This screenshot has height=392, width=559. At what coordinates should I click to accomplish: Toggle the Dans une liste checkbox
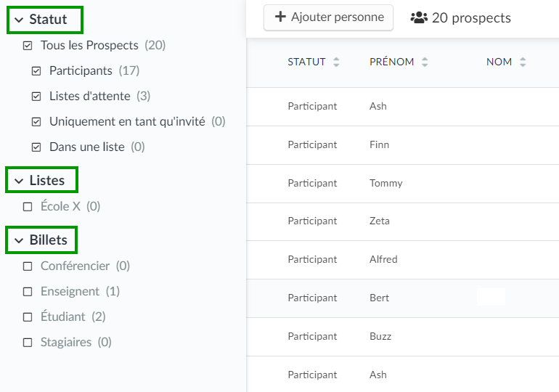tap(36, 147)
